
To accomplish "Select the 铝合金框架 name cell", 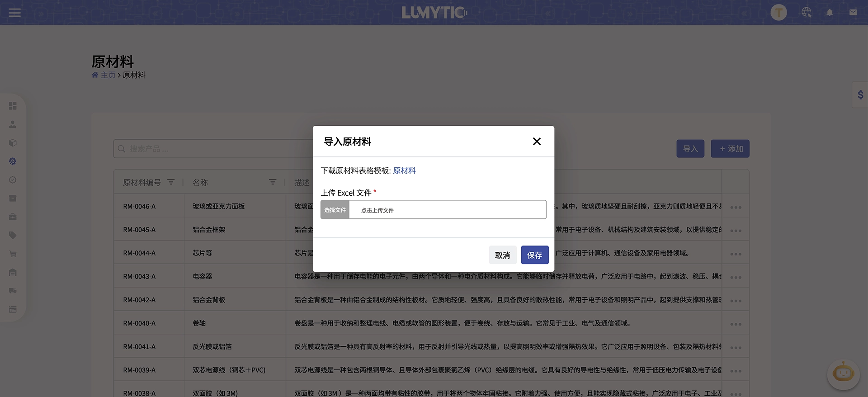I will pos(235,230).
